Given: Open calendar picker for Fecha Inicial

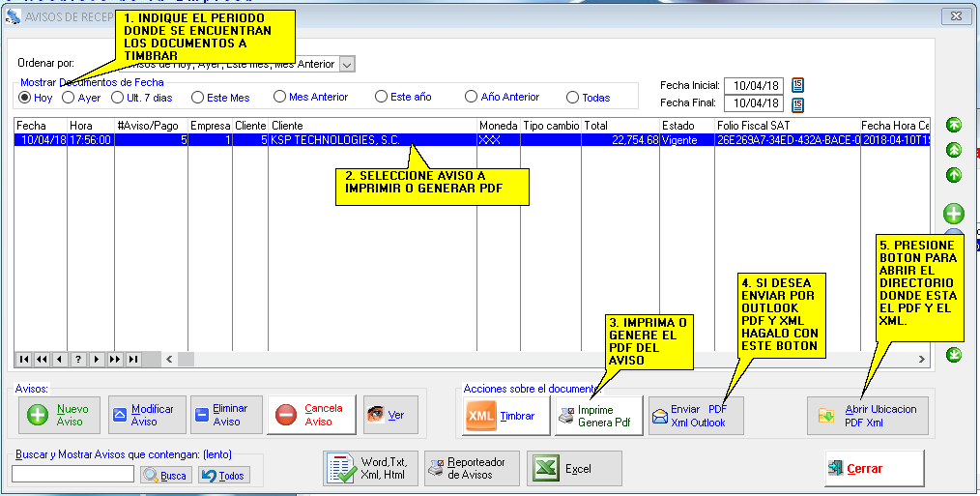Looking at the screenshot, I should pos(797,85).
